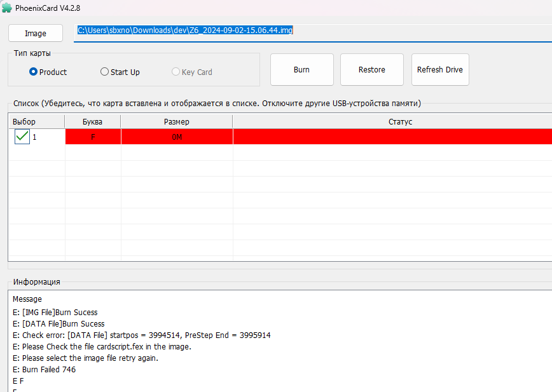Hit Refresh Drive to rescan cards
The image size is (552, 392).
point(439,70)
